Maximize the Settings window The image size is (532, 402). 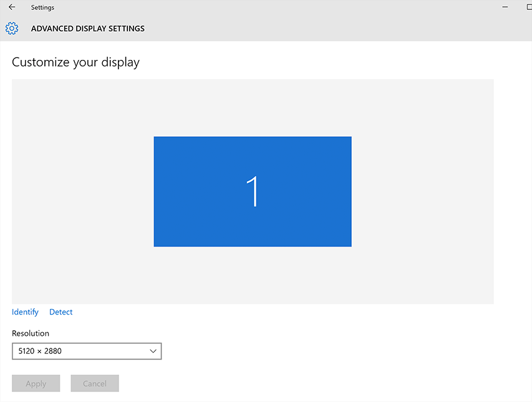[529, 7]
